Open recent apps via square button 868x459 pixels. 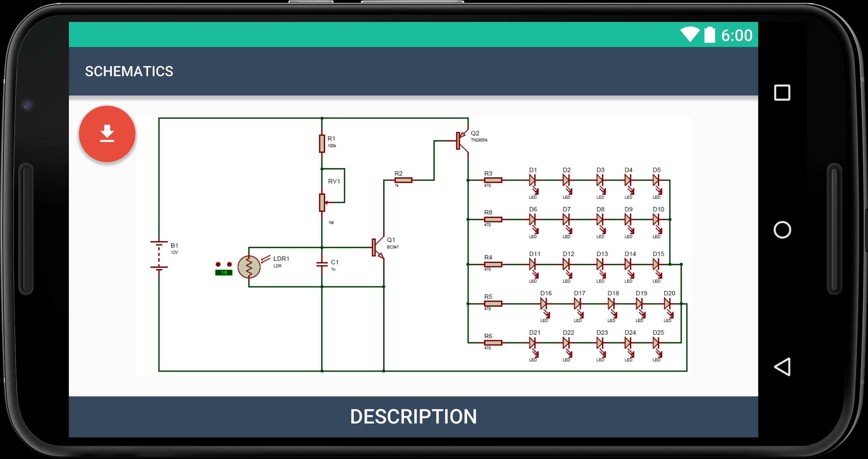782,93
